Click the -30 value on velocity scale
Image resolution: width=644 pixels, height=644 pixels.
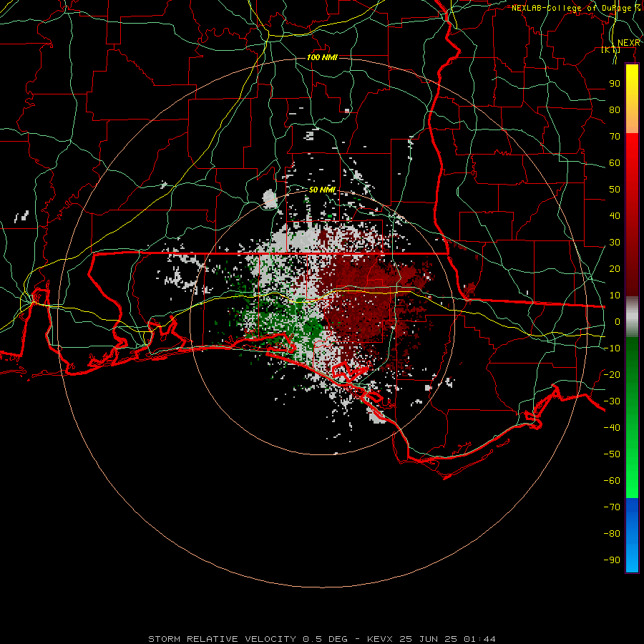(x=612, y=401)
